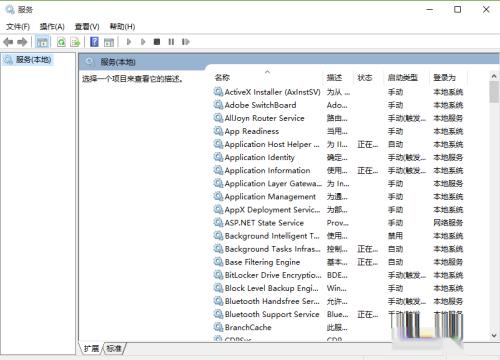Sort by the 描述 column header
This screenshot has width=500, height=360.
pyautogui.click(x=338, y=78)
